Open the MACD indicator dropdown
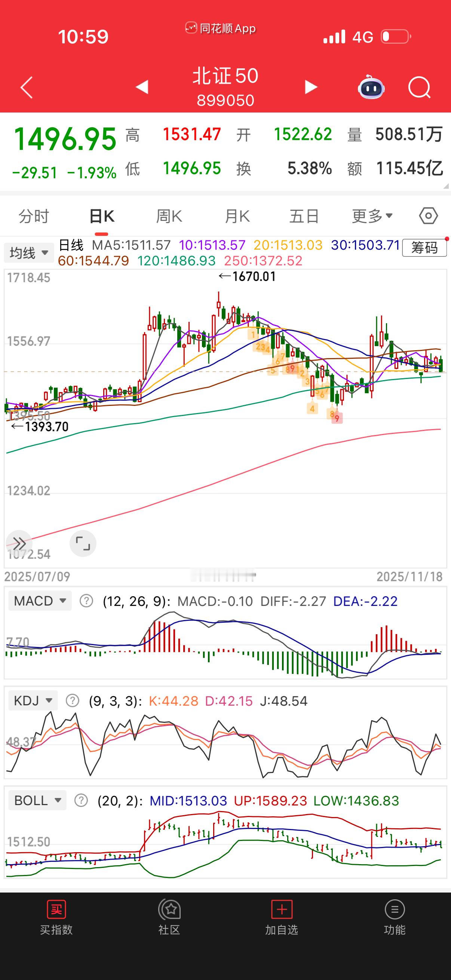451x980 pixels. [x=40, y=601]
